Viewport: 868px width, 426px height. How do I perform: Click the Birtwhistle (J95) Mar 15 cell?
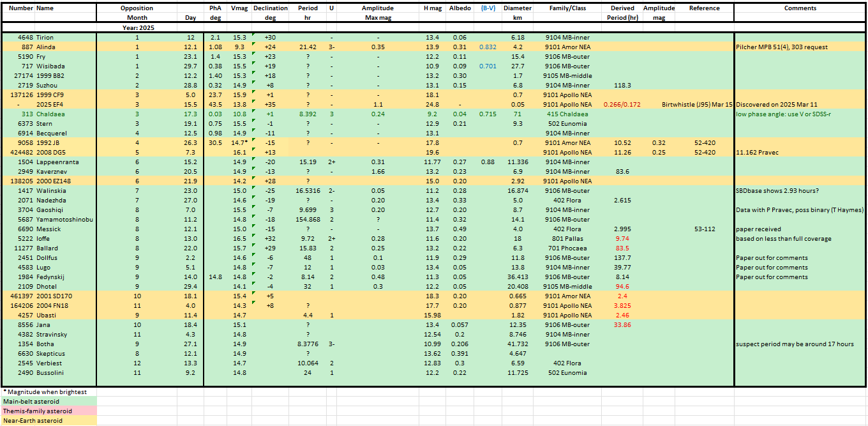696,105
